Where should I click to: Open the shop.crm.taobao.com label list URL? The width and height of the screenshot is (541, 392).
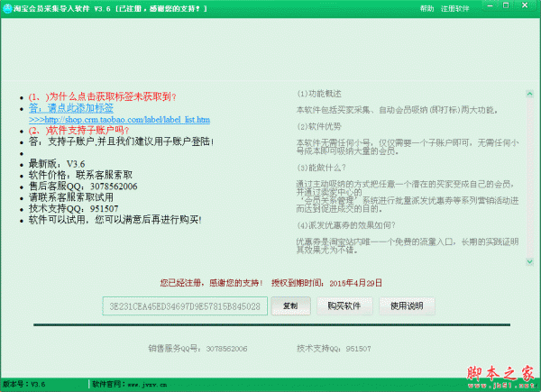click(119, 120)
